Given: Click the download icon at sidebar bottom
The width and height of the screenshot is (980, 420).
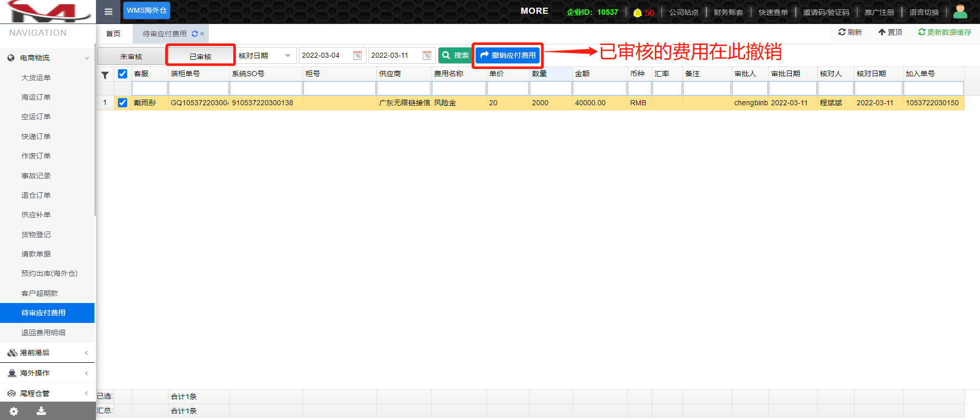Looking at the screenshot, I should tap(41, 411).
